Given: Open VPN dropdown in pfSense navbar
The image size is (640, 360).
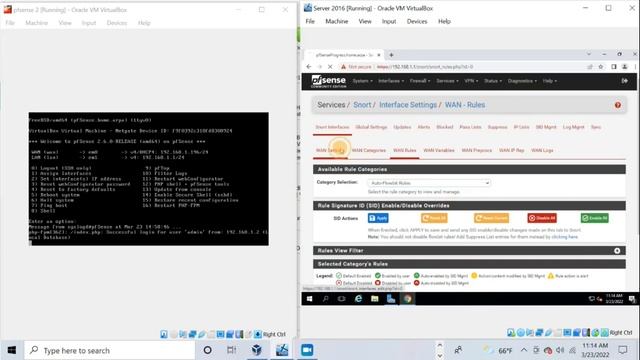Looking at the screenshot, I should tap(471, 81).
